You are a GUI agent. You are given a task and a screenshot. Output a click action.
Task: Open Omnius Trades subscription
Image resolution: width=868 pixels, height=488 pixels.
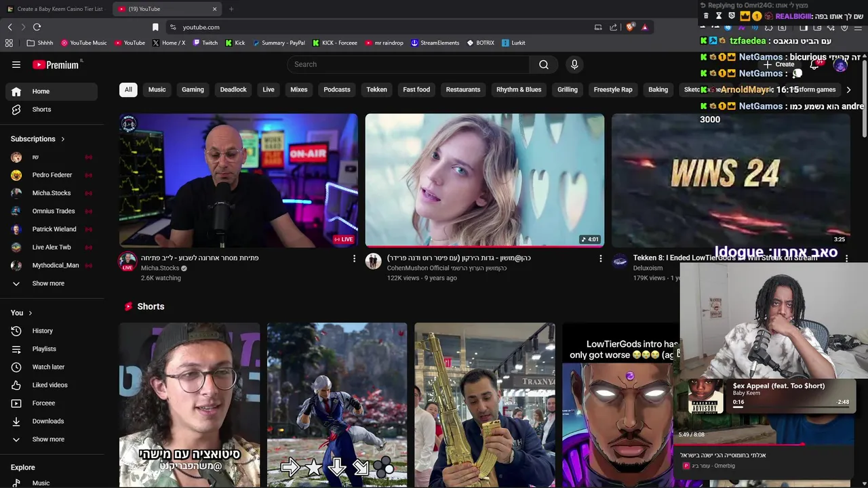[52, 211]
